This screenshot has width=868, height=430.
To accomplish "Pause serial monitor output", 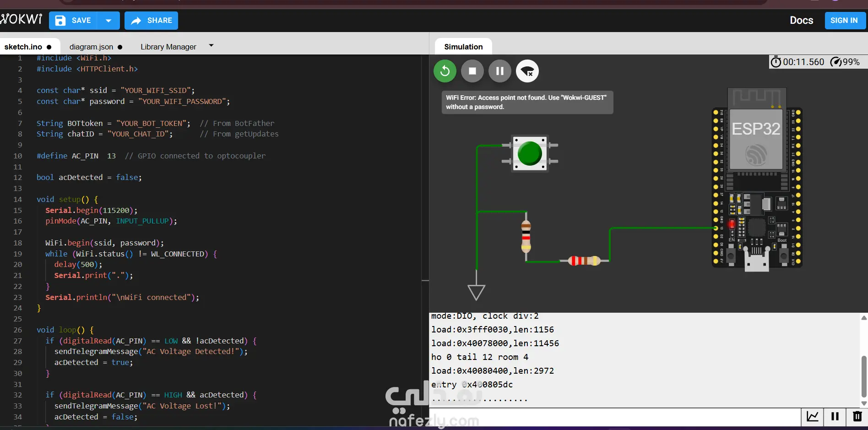I will click(x=835, y=416).
